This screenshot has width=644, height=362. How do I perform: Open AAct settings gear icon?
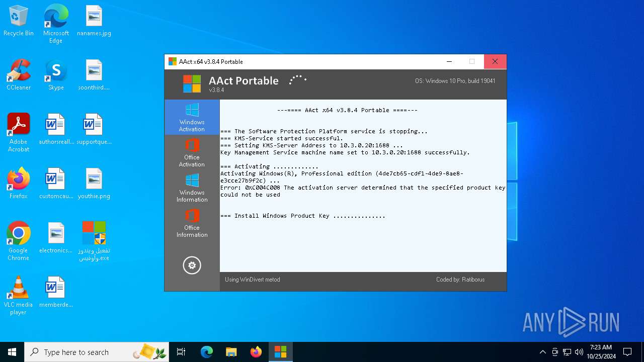[x=192, y=265]
